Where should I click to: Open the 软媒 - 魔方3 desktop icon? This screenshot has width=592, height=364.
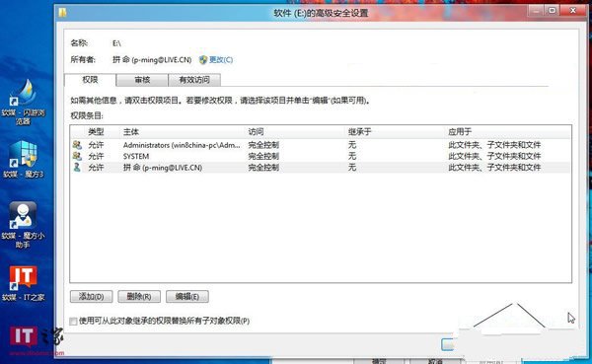tap(24, 159)
